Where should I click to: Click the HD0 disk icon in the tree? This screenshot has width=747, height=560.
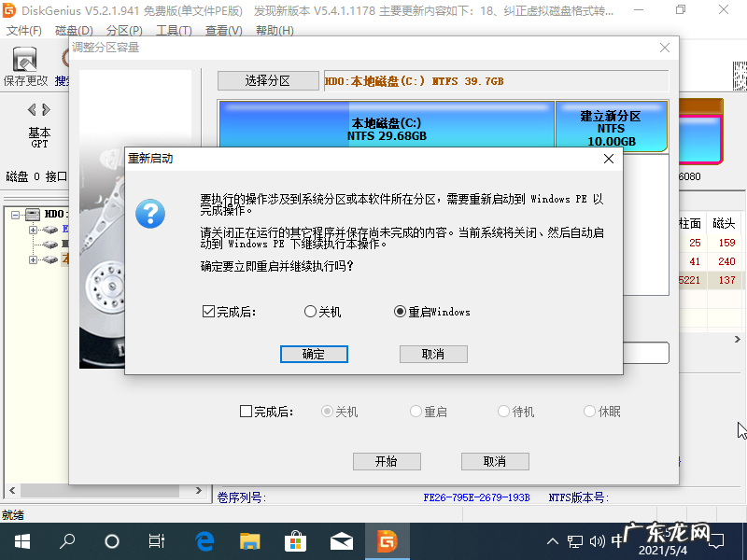(x=33, y=214)
